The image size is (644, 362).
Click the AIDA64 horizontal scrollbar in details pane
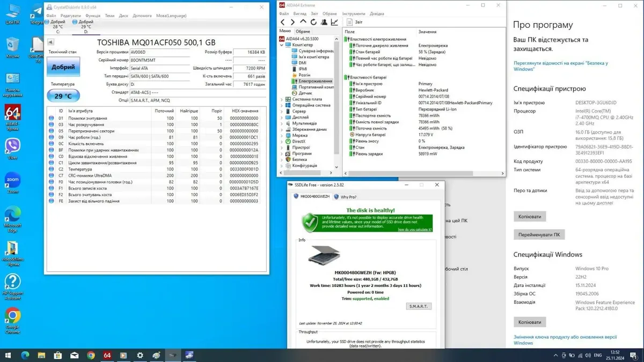pos(424,173)
